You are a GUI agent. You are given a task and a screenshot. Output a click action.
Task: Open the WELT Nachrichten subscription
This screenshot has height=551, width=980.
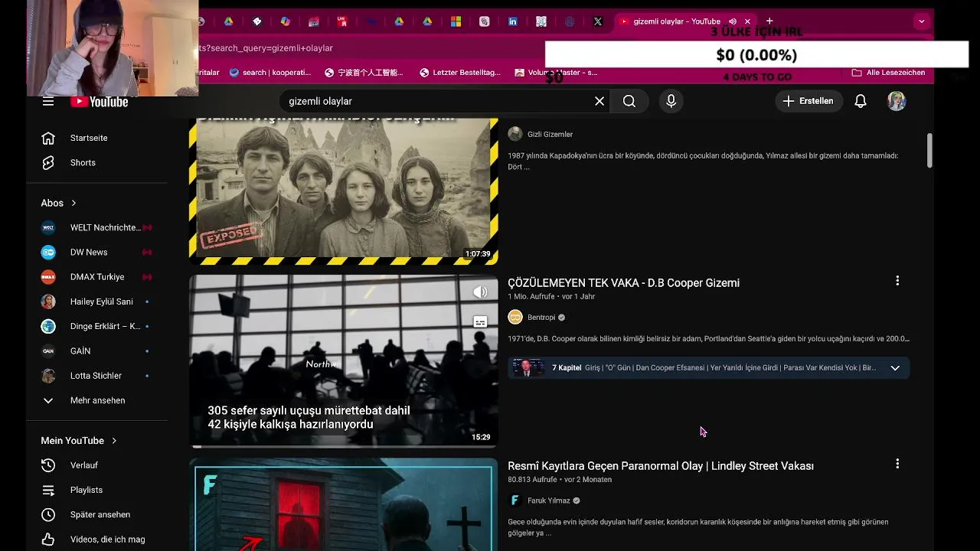pyautogui.click(x=96, y=227)
